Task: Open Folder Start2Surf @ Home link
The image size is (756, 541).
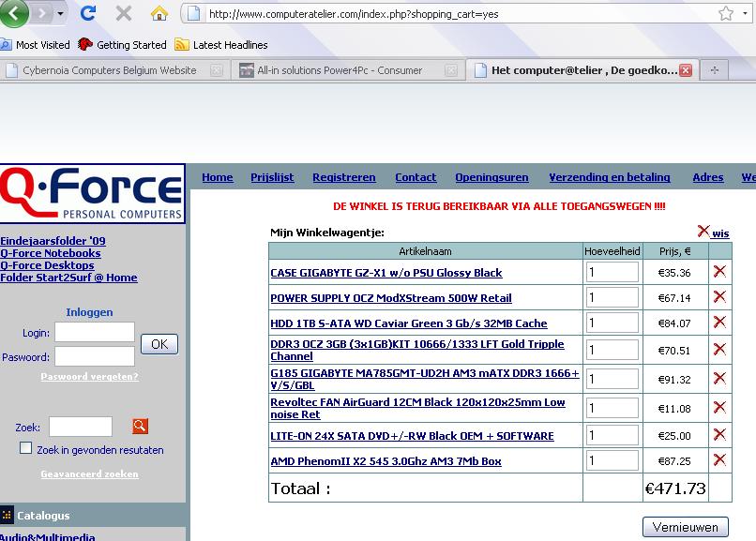Action: click(x=69, y=278)
